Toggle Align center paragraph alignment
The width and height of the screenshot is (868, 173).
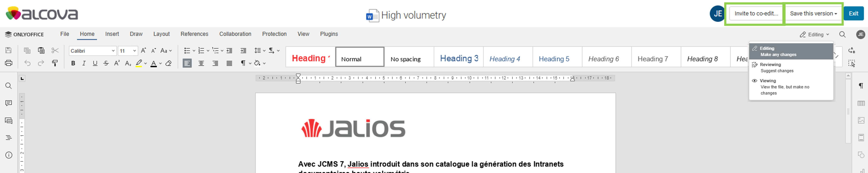(x=201, y=63)
